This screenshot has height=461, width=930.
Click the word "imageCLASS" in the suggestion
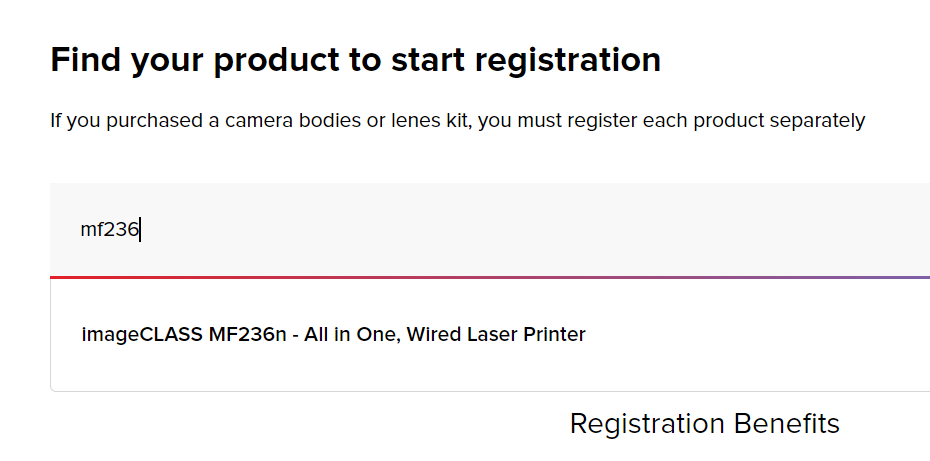pyautogui.click(x=142, y=335)
